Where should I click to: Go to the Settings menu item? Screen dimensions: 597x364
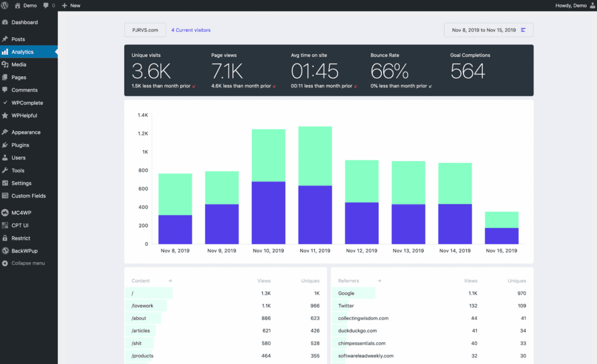22,183
